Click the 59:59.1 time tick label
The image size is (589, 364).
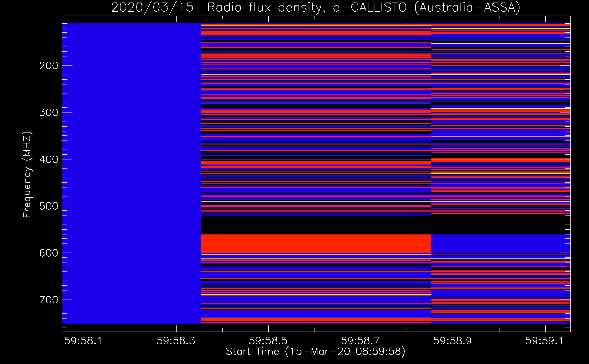545,341
